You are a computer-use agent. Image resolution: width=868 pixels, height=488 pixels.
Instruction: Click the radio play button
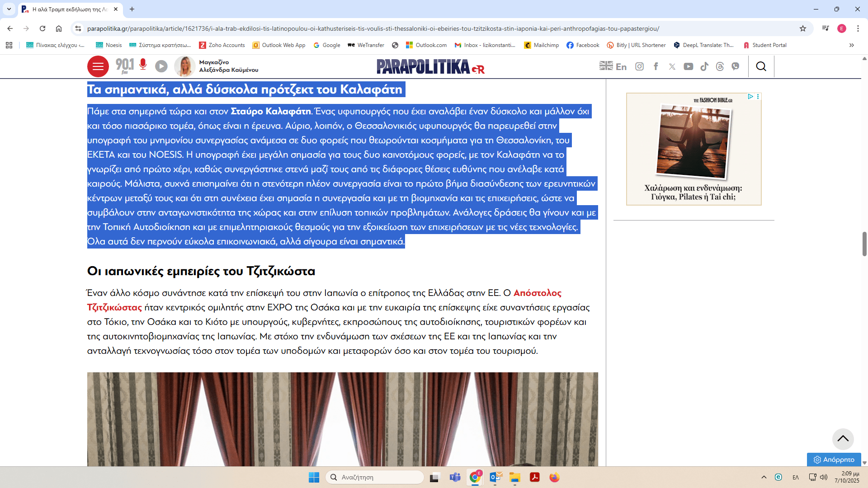[161, 66]
